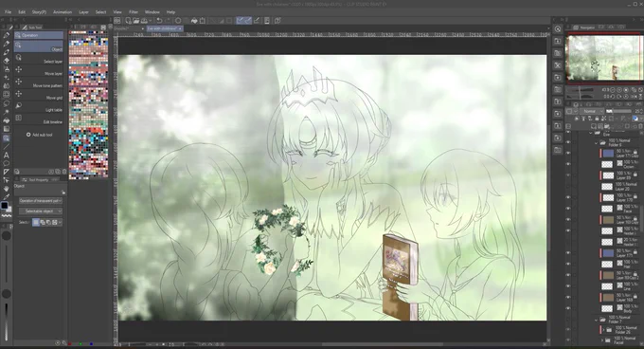Select the Hand move tool
The height and width of the screenshot is (349, 644).
[x=7, y=189]
